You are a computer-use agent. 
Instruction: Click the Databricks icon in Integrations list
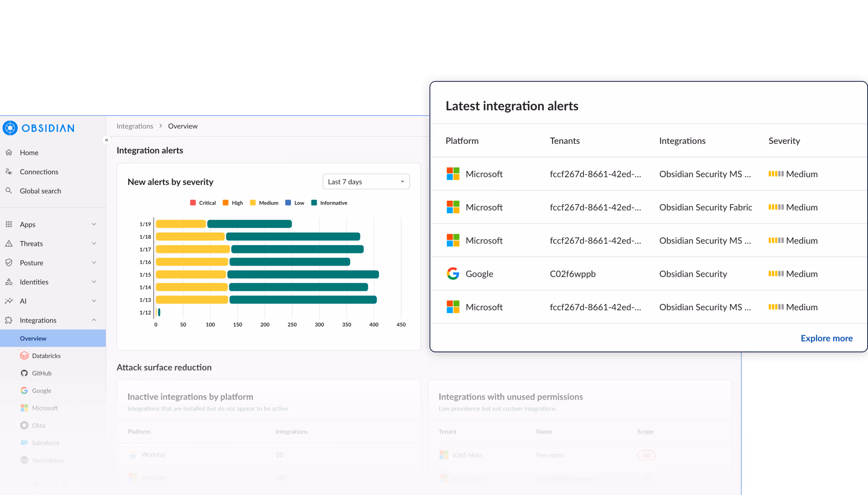tap(24, 356)
